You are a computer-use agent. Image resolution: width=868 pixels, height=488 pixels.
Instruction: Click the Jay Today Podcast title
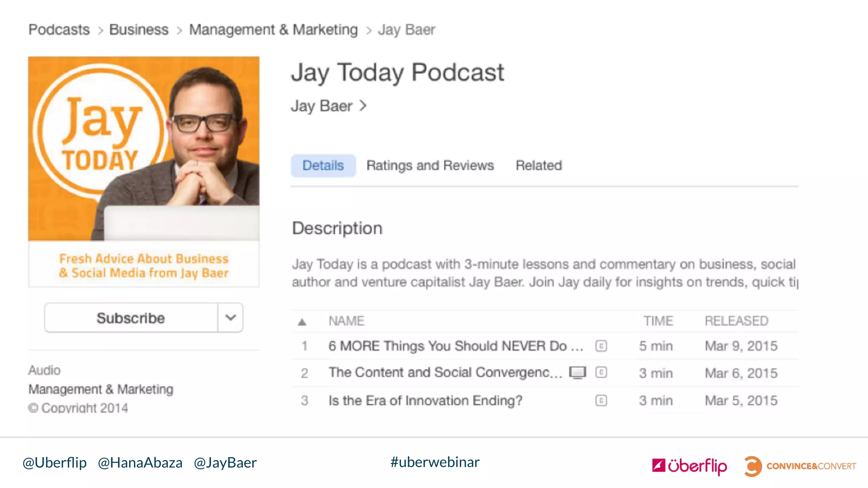tap(398, 72)
